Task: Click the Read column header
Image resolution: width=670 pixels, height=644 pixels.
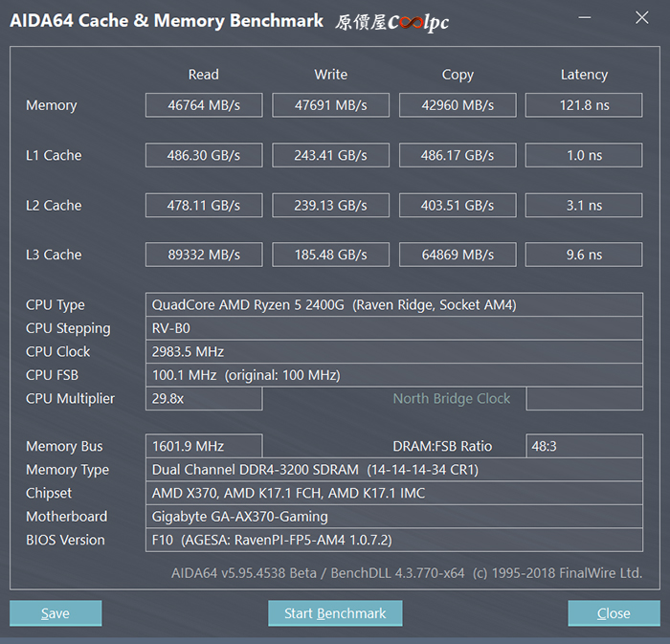Action: pyautogui.click(x=203, y=75)
